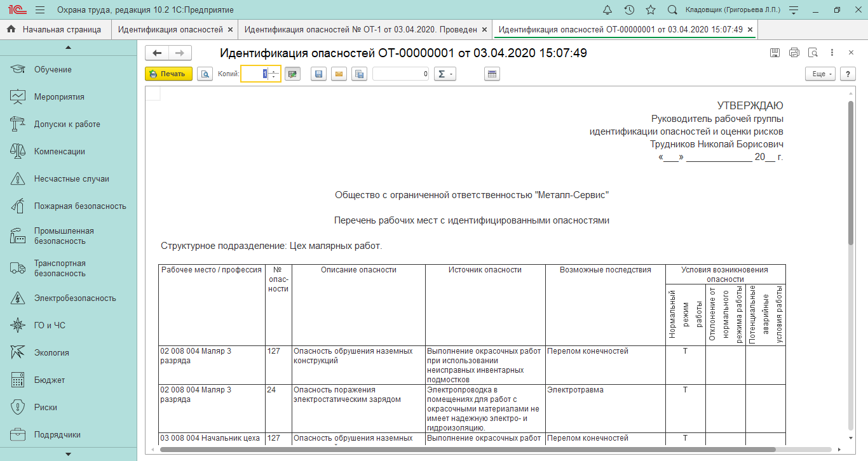
Task: Close the № ОТ-1 Проведен tab
Action: [485, 29]
